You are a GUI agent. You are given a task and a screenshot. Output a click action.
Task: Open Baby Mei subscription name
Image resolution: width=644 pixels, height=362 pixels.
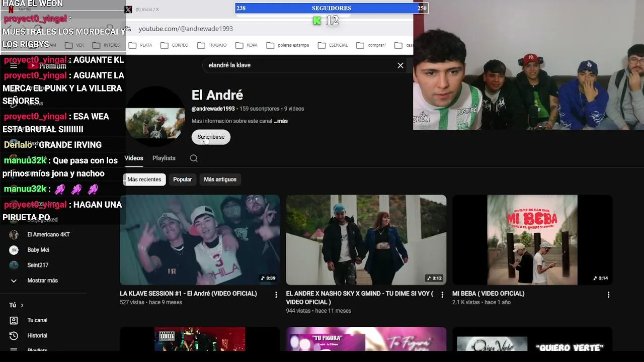coord(38,250)
